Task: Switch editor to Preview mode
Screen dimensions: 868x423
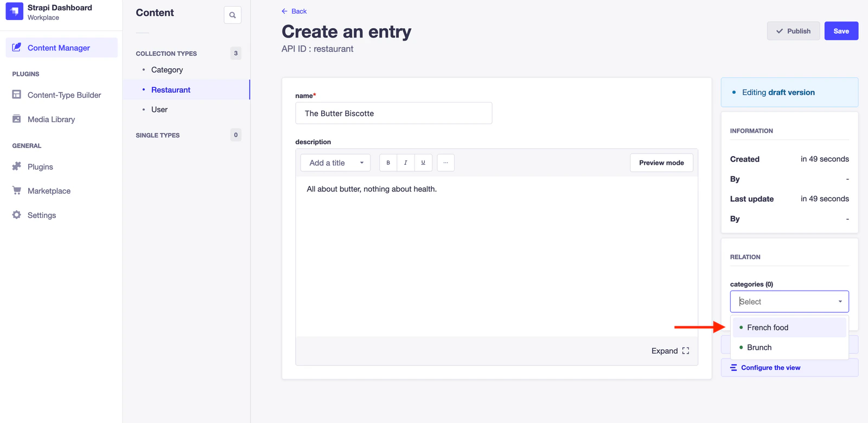Action: [661, 163]
